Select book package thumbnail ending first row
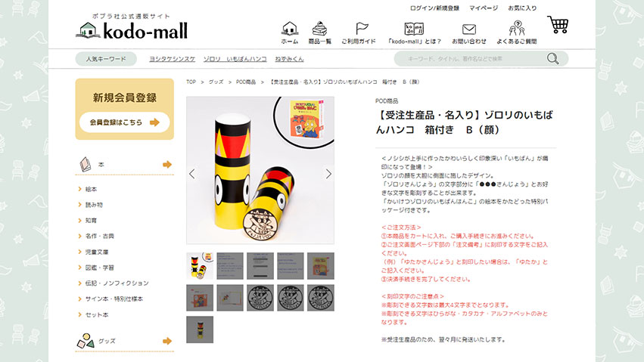Image resolution: width=644 pixels, height=362 pixels. click(321, 266)
